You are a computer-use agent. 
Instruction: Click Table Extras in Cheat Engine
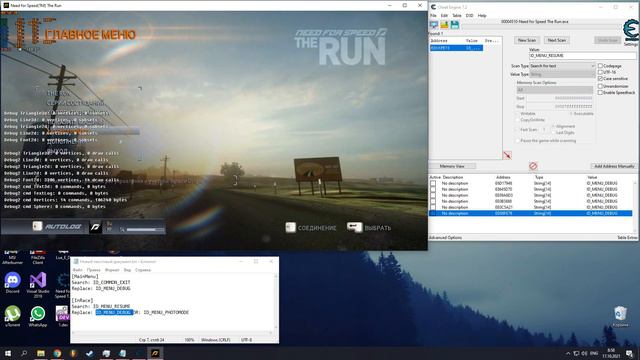pyautogui.click(x=627, y=238)
